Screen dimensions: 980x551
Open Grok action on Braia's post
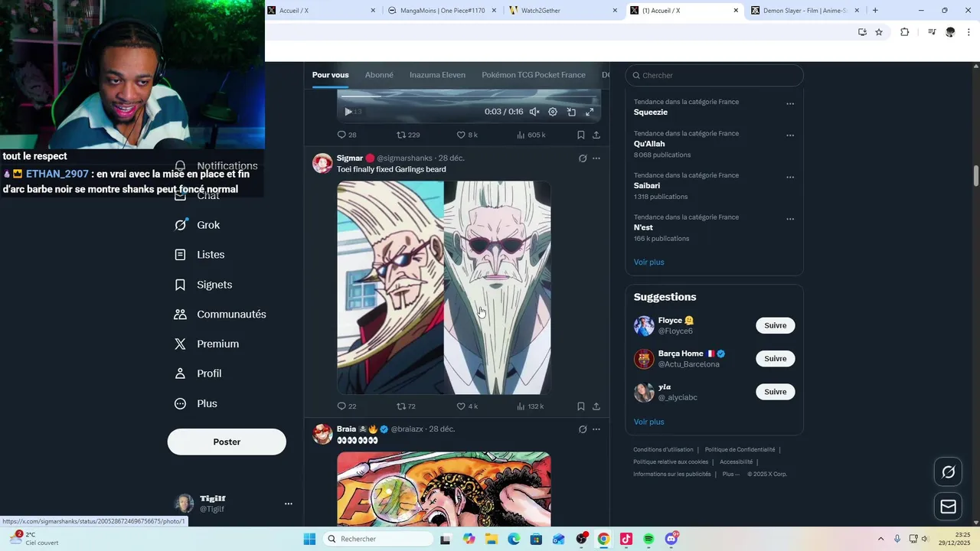(x=583, y=429)
